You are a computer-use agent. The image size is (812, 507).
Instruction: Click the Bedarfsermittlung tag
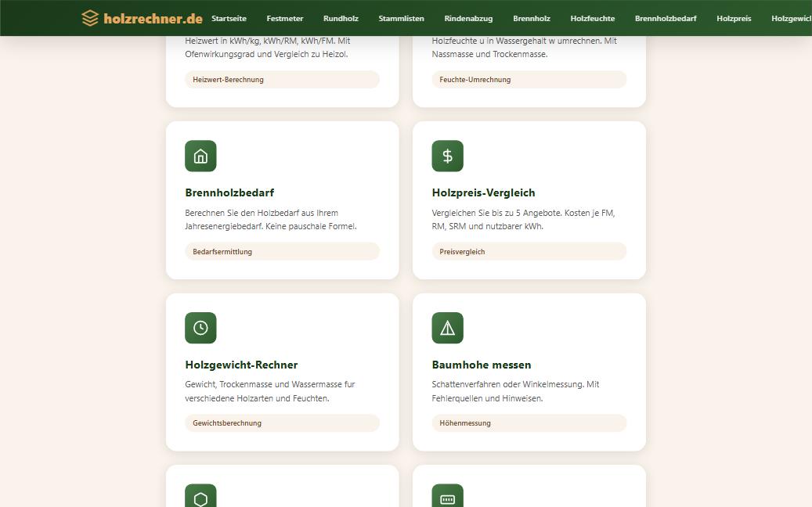(x=282, y=251)
